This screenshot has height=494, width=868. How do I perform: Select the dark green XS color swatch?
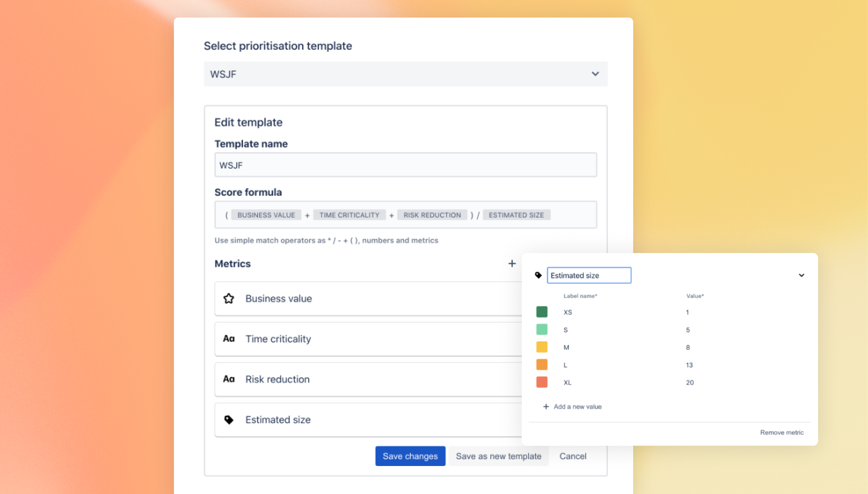pyautogui.click(x=542, y=312)
